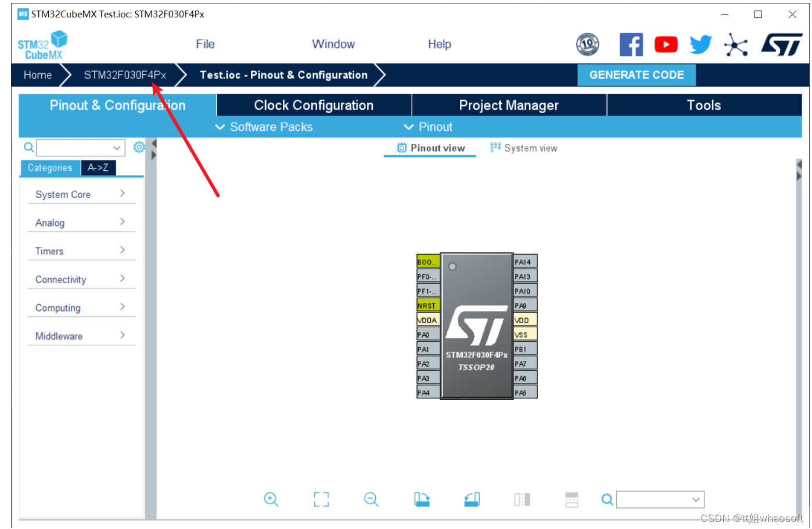Image resolution: width=812 pixels, height=529 pixels.
Task: Open the Help menu
Action: [x=440, y=44]
